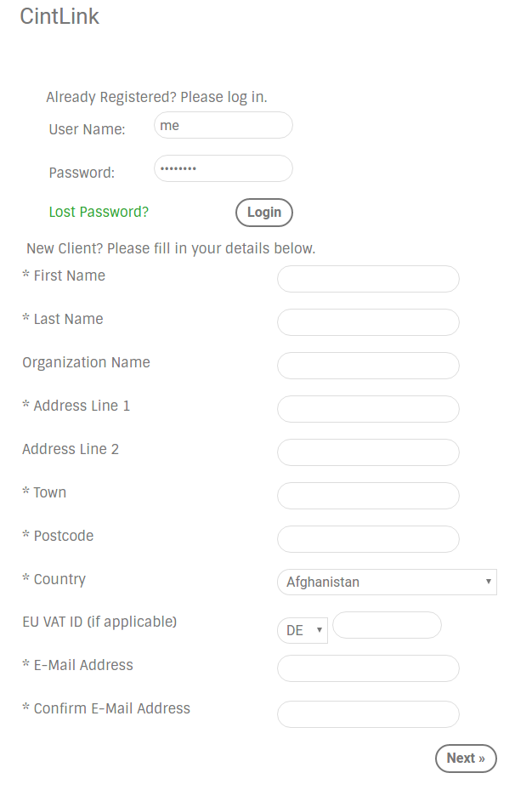The image size is (532, 790).
Task: Select the E-Mail Address field
Action: 368,668
